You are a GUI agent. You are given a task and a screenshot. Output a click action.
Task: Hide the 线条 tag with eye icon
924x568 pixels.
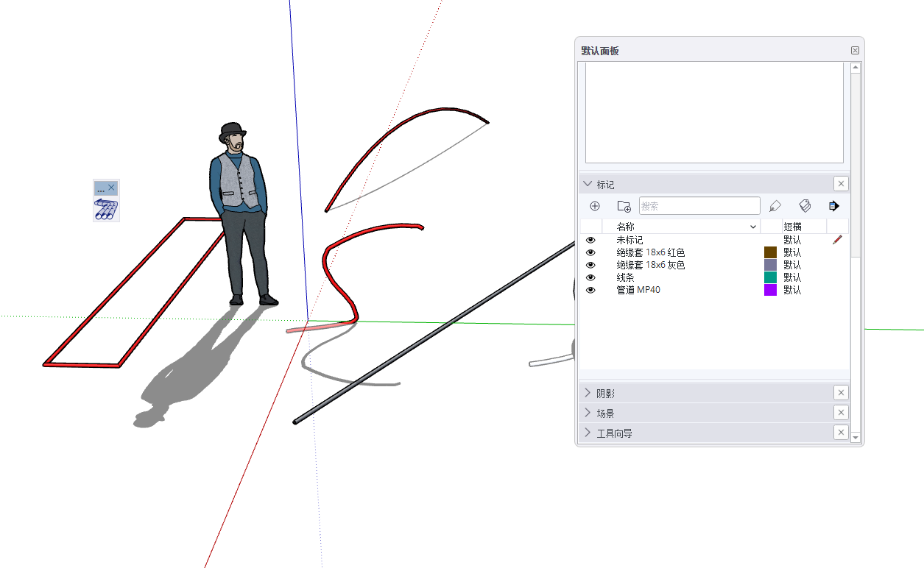tap(590, 277)
